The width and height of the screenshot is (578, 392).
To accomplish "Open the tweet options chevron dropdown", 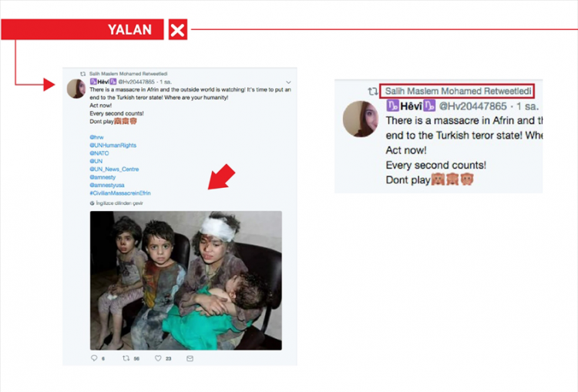I will (288, 82).
